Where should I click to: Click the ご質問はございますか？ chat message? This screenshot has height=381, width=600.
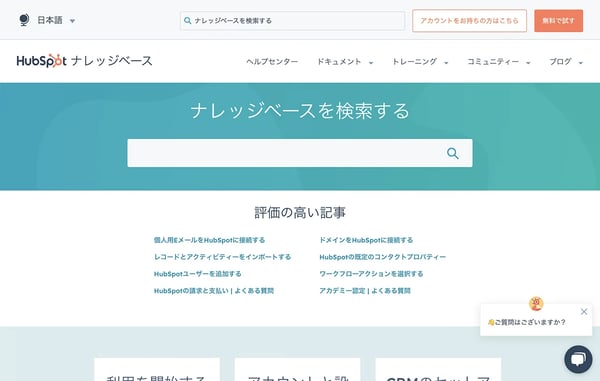[x=527, y=322]
